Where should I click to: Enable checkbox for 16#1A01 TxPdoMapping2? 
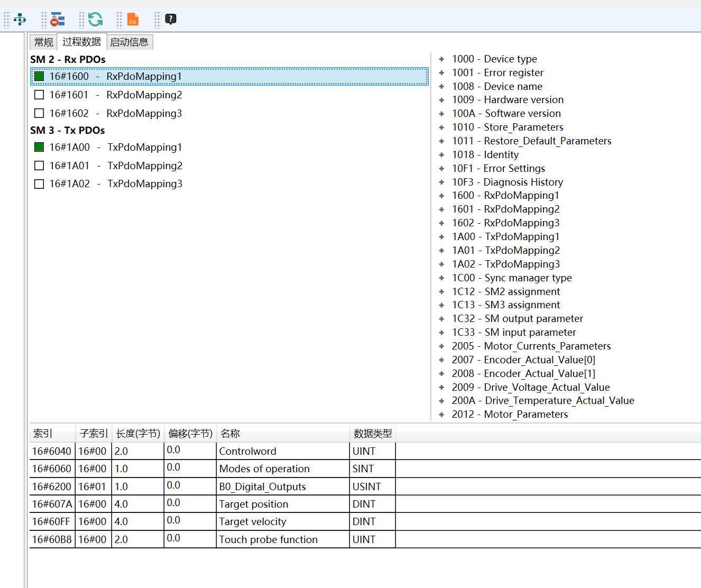coord(39,166)
